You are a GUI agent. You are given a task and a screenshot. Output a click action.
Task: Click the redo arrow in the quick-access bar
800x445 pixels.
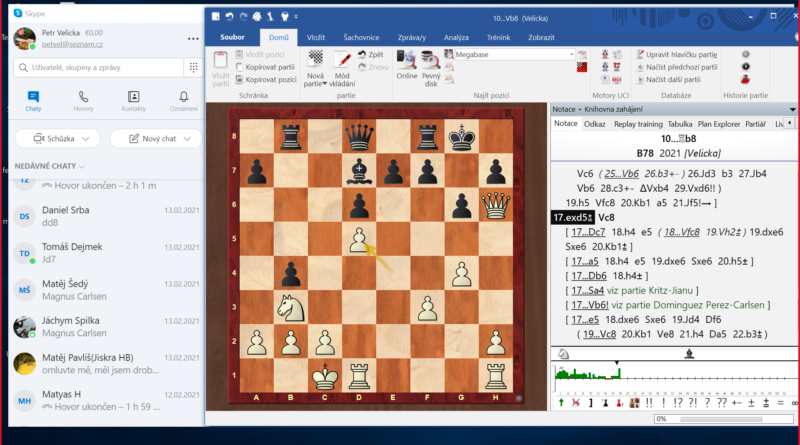pyautogui.click(x=243, y=17)
